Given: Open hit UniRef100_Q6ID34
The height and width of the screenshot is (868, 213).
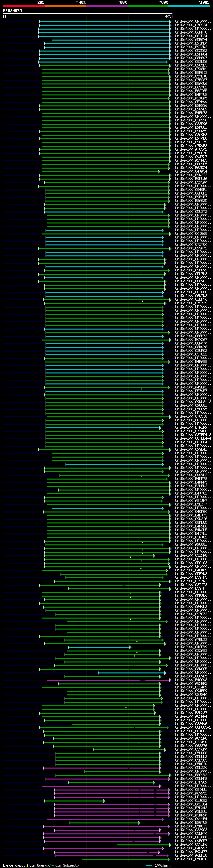Looking at the screenshot, I should (x=191, y=36).
